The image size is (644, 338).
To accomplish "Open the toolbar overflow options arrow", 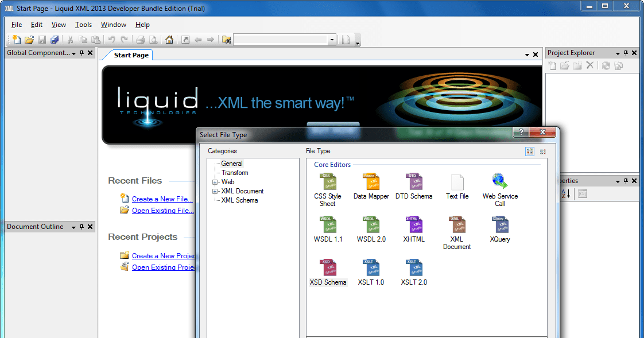I will click(x=358, y=42).
